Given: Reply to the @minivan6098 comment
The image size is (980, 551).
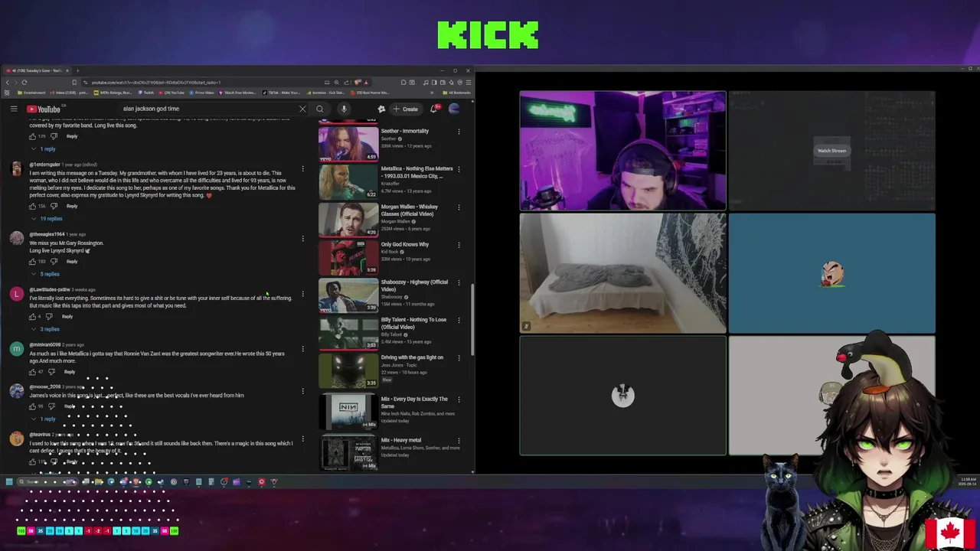Looking at the screenshot, I should point(70,372).
